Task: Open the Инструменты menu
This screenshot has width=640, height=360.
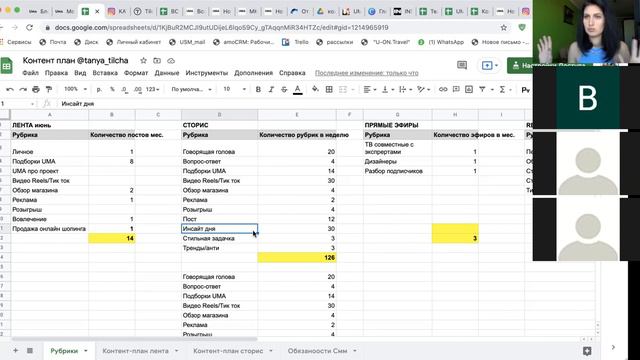Action: click(x=207, y=73)
